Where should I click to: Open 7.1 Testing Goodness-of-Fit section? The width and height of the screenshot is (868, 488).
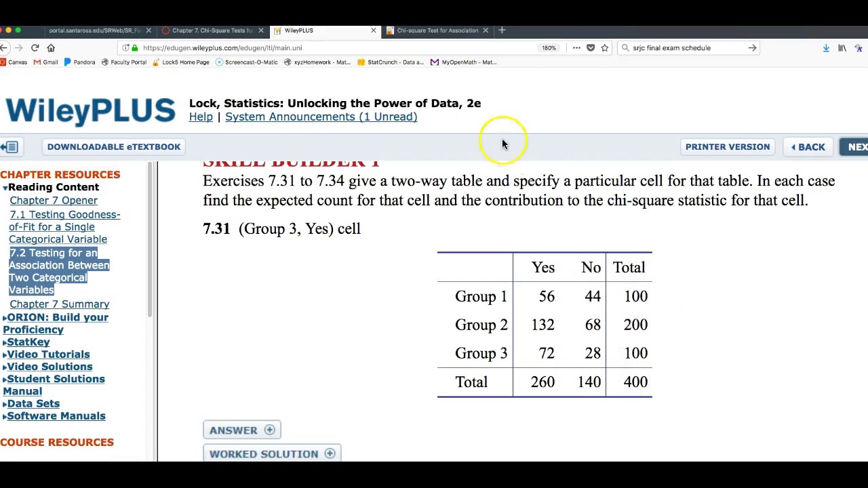(x=64, y=227)
